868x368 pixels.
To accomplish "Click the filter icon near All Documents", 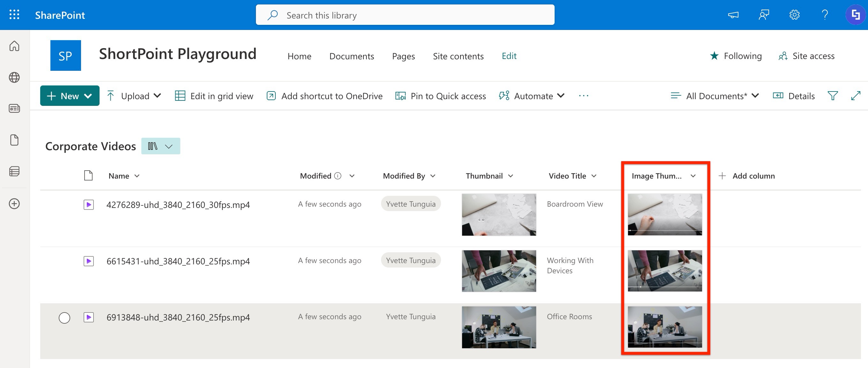I will tap(833, 96).
